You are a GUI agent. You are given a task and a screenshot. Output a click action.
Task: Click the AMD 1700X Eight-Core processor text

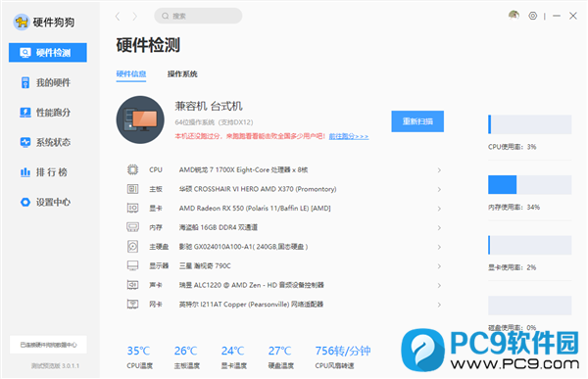pos(243,169)
